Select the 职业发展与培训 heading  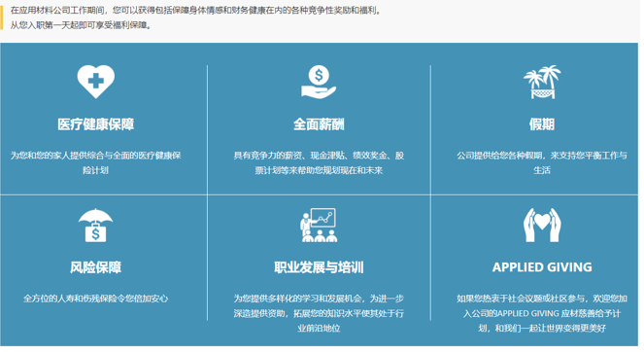[x=319, y=267]
